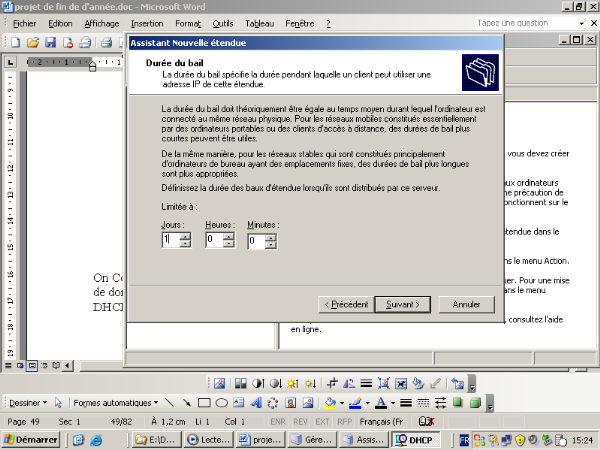Click the Font Color letter A icon
Viewport: 600px width, 450px height.
pyautogui.click(x=380, y=403)
